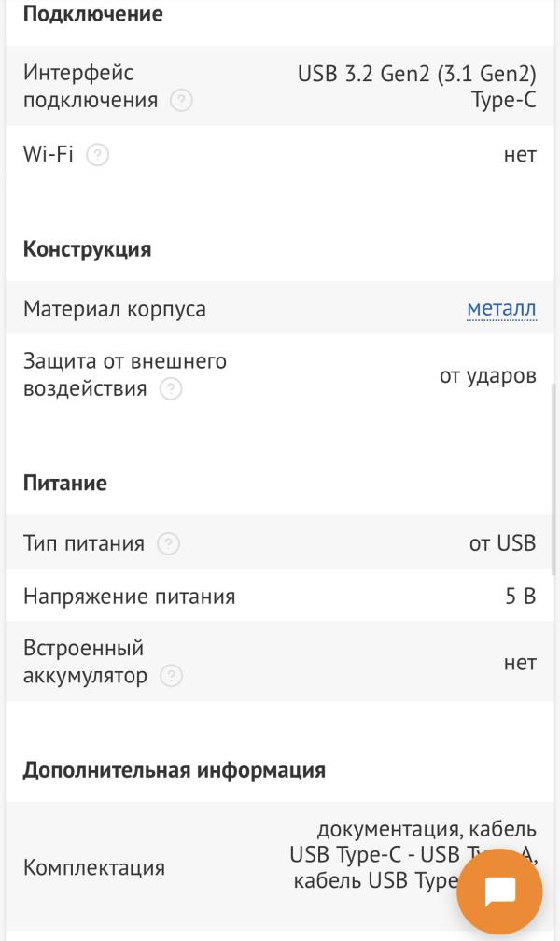
Task: Open help icon next to Интерфейс подключения
Action: point(181,100)
